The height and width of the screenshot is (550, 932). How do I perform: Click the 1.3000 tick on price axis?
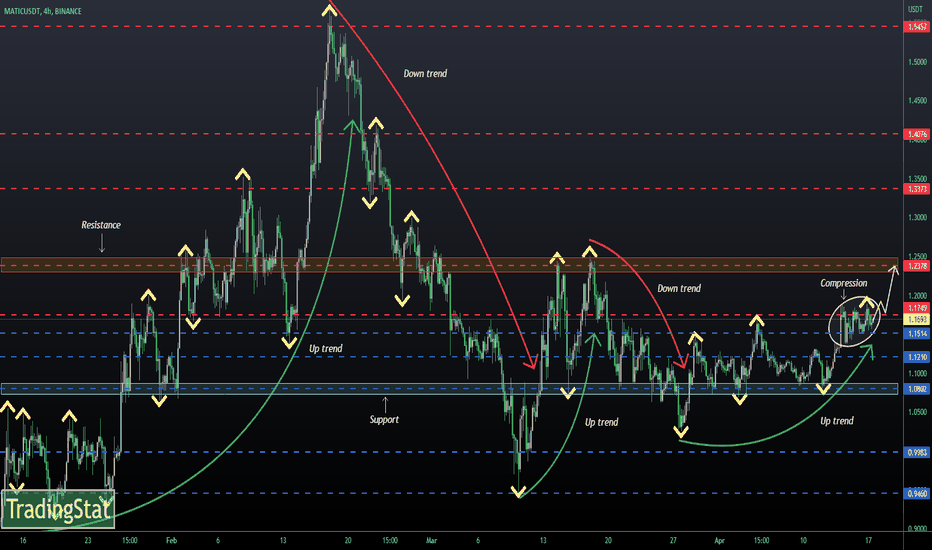point(917,218)
